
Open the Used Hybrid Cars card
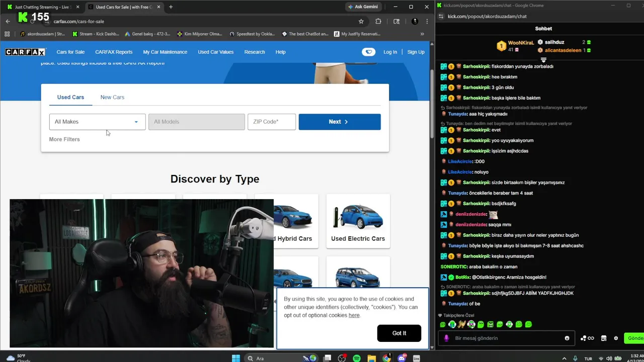[x=286, y=221]
